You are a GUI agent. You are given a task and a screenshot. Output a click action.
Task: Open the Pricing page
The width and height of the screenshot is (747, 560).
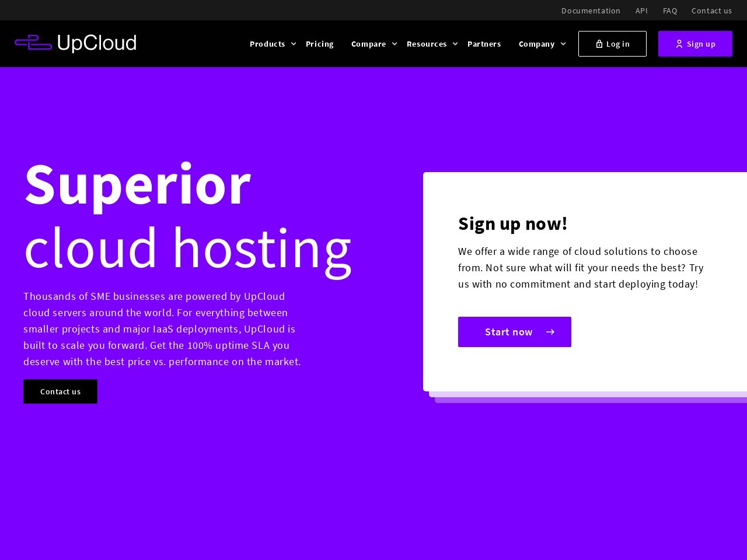[x=319, y=44]
